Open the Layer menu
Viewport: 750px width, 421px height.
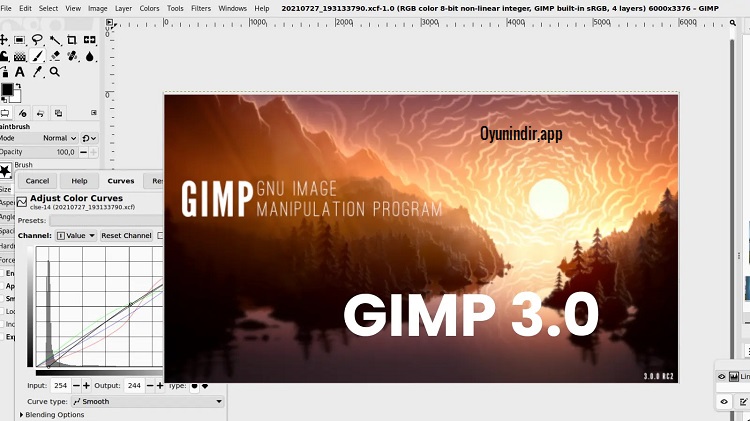[x=123, y=8]
